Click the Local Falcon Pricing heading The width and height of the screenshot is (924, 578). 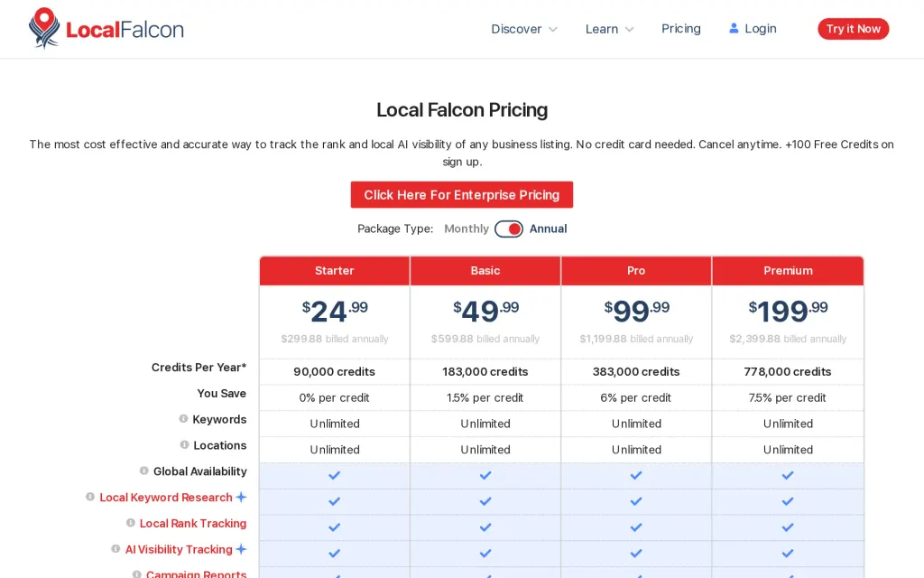(x=462, y=109)
